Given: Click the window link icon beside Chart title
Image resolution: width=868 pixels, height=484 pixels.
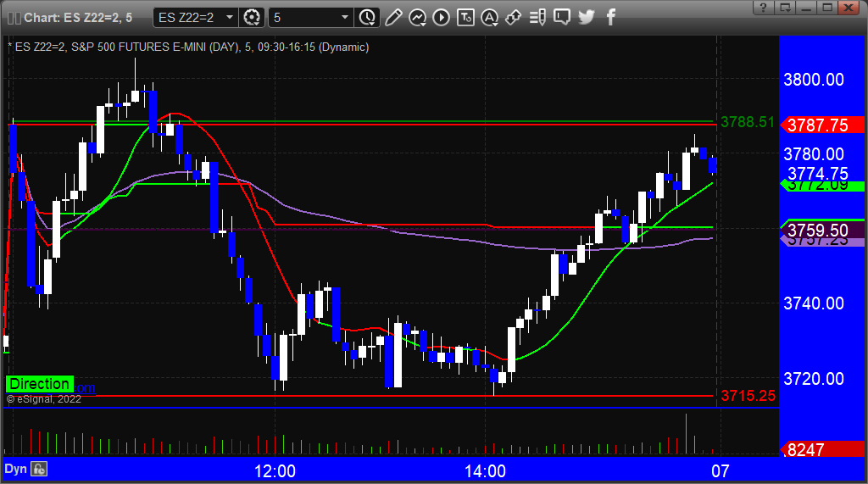Looking at the screenshot, I should [14, 18].
